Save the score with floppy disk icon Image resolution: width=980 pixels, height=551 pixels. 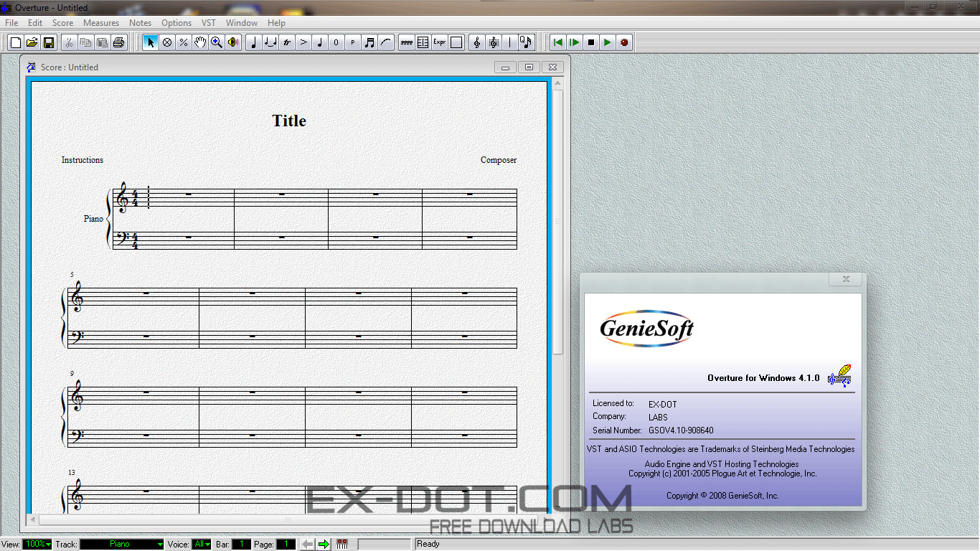tap(49, 42)
